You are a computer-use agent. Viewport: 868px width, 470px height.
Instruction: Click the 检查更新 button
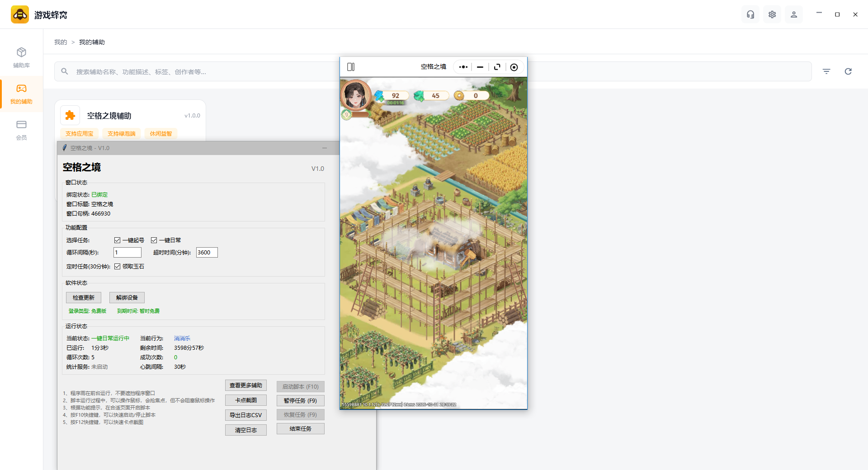84,297
